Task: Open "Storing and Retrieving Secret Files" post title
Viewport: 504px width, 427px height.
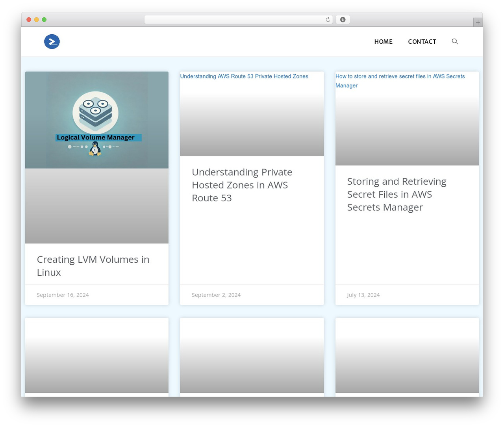Action: [397, 194]
